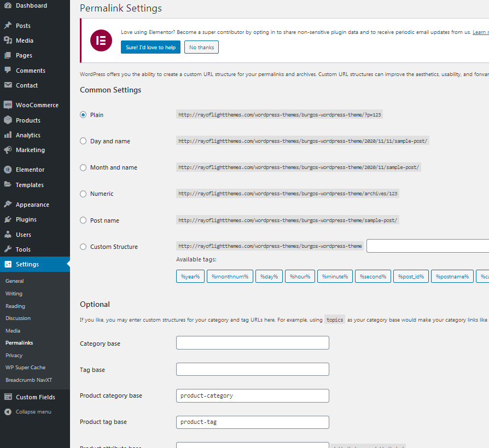Open the WP Super Cache settings submenu
489x448 pixels.
(25, 368)
